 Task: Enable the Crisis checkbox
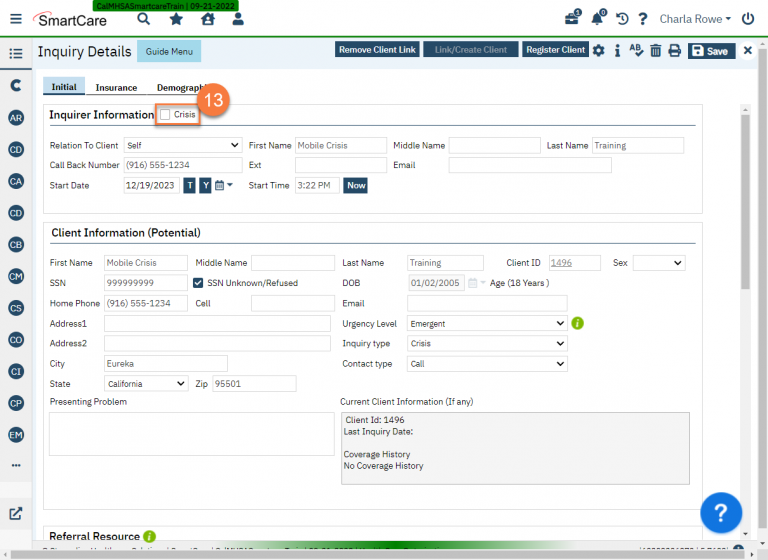pyautogui.click(x=165, y=116)
